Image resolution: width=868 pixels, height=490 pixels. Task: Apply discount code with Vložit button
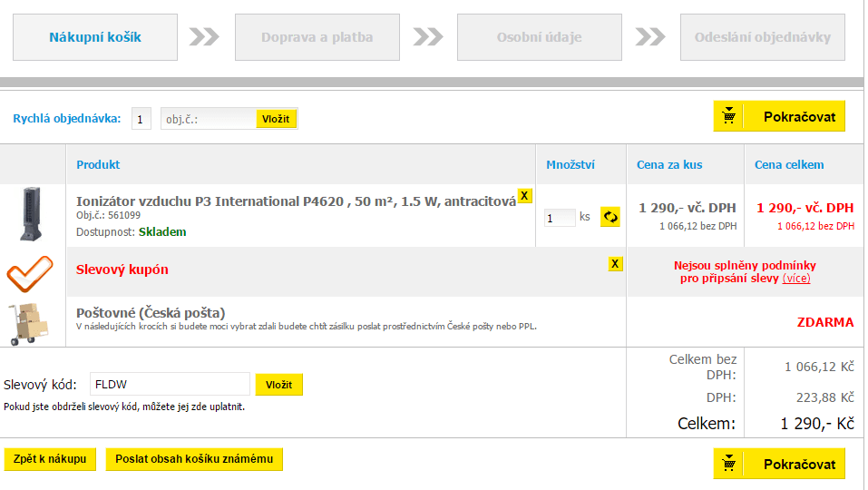(x=279, y=385)
